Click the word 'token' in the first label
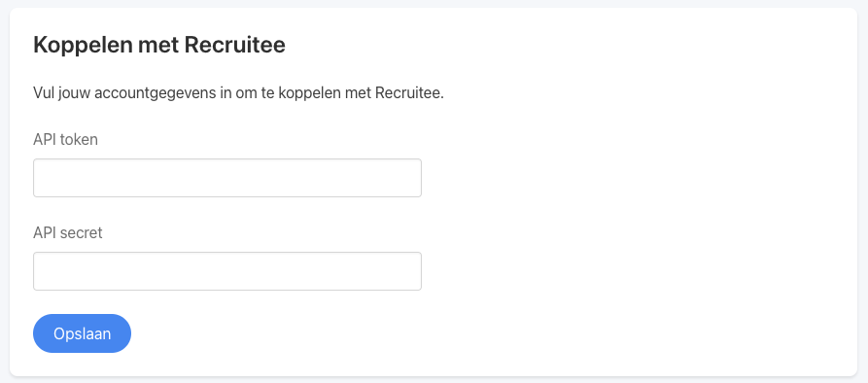 coord(79,139)
